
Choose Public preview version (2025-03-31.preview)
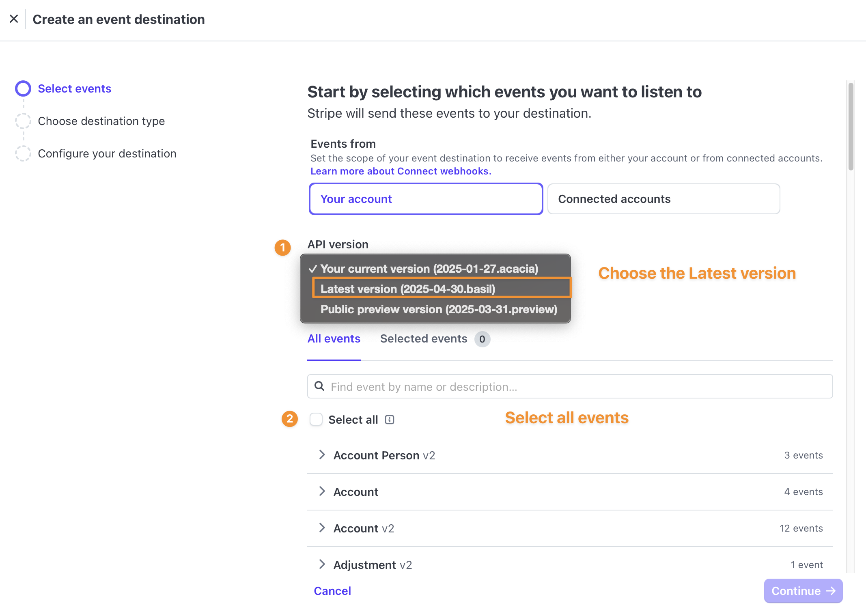435,309
